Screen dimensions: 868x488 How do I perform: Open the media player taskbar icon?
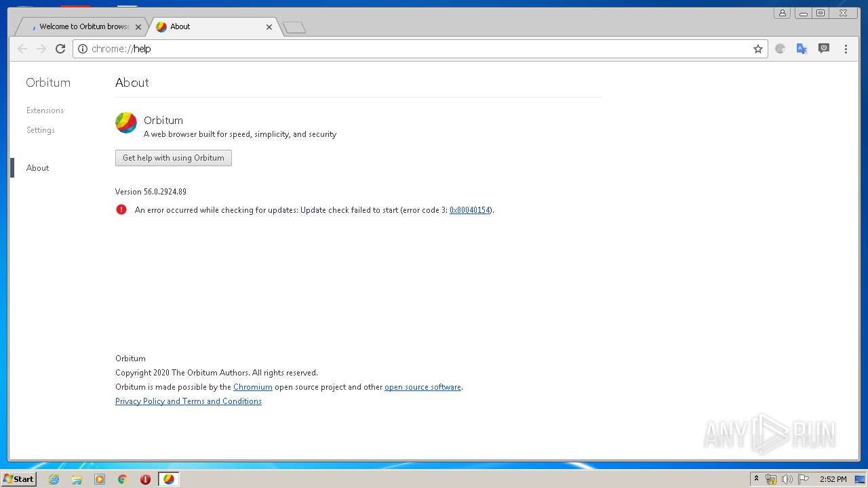(100, 479)
